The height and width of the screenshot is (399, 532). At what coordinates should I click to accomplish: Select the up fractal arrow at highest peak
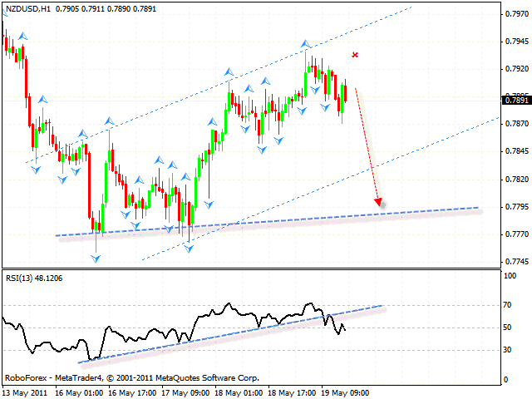coord(305,43)
